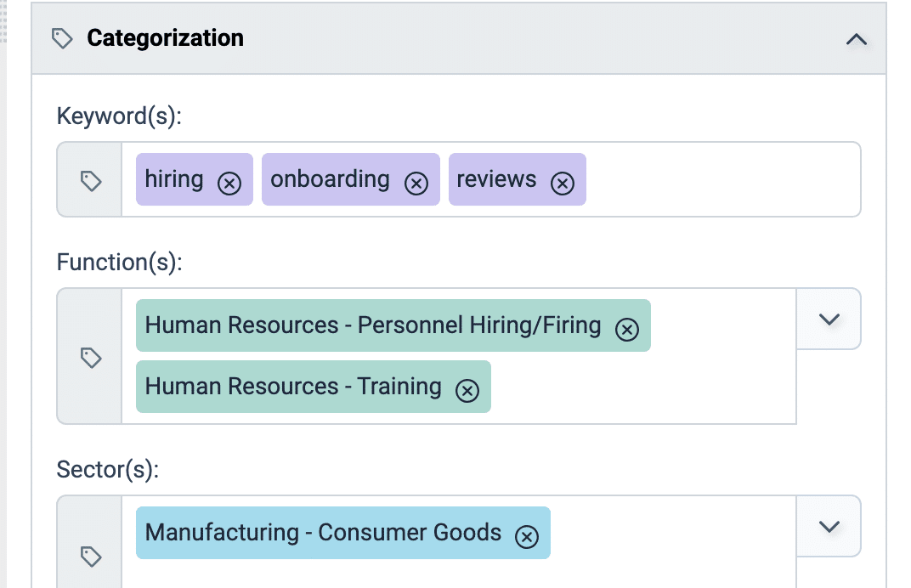Click Manufacturing - Consumer Goods chip label
Viewport: 911px width, 588px height.
323,532
